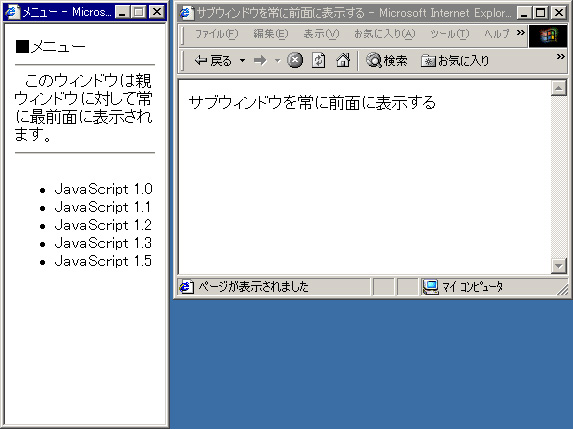The width and height of the screenshot is (573, 429).
Task: Click the scrollbar down arrow
Action: click(558, 266)
